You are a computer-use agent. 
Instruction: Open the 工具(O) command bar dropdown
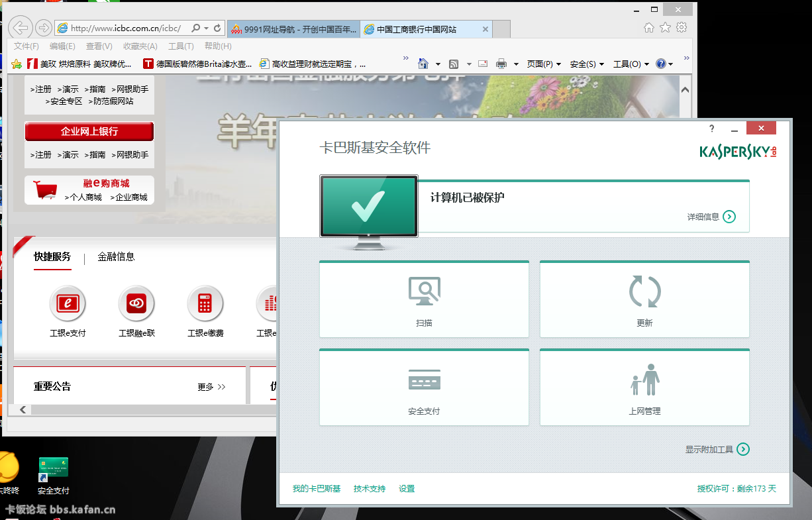(x=631, y=64)
